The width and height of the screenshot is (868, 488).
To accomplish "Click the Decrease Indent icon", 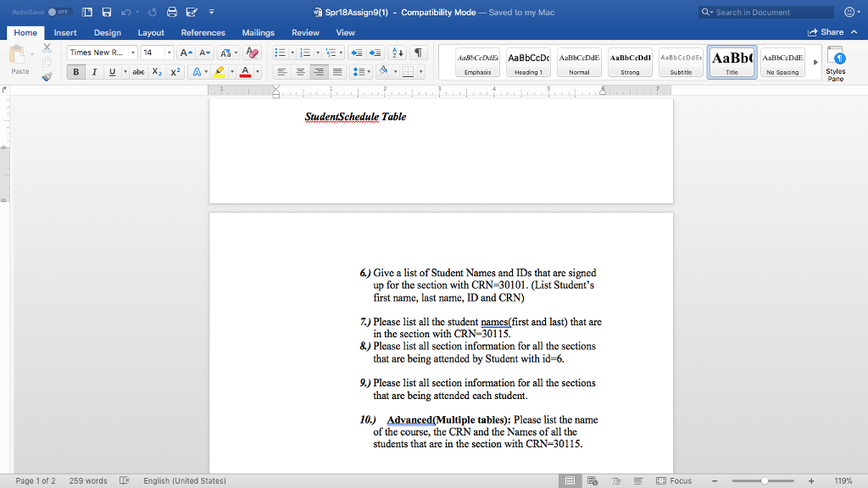I will (357, 53).
